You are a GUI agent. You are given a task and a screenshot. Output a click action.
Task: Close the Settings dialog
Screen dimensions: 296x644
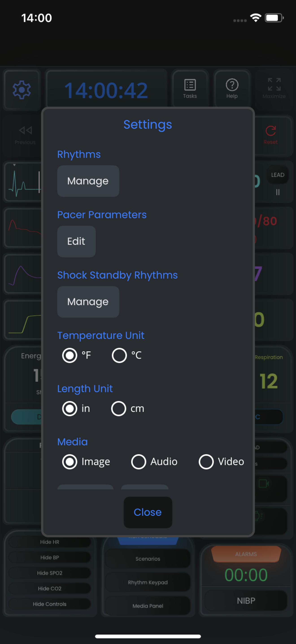point(148,512)
